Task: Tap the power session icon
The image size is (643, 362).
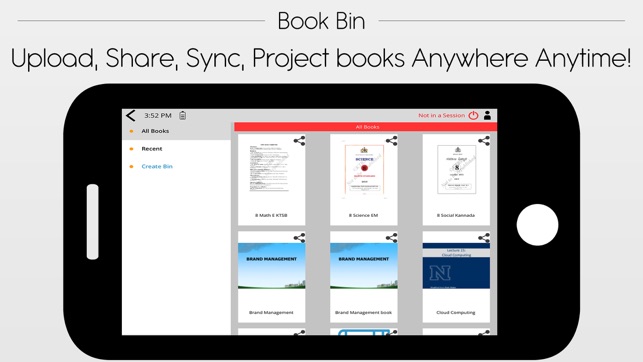Action: (x=473, y=116)
